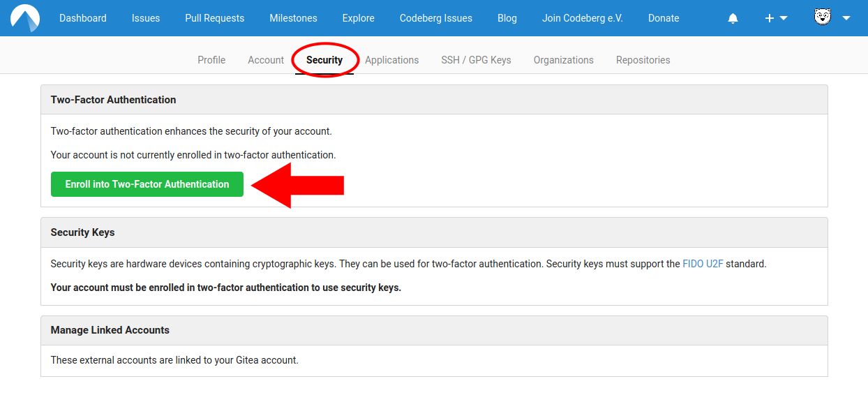Open the Milestones page

[293, 17]
